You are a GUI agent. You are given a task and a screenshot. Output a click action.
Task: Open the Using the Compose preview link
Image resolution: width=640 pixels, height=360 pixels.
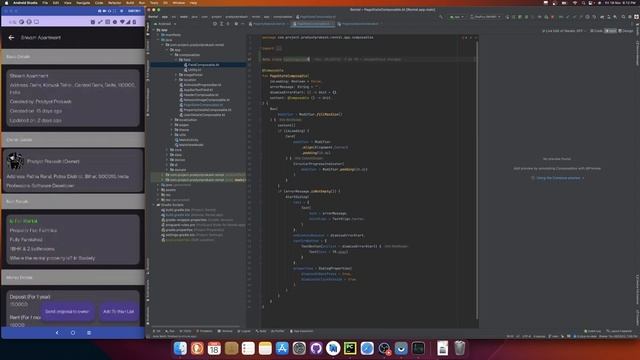(x=558, y=178)
